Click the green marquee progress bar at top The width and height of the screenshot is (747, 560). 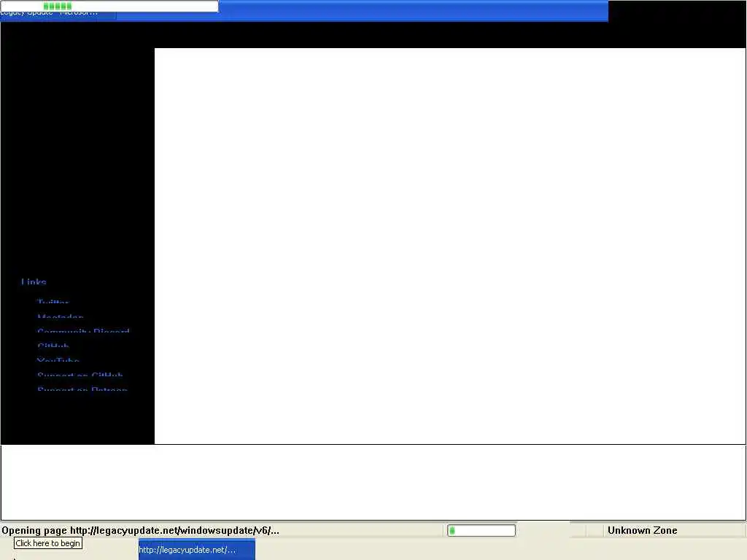coord(109,6)
